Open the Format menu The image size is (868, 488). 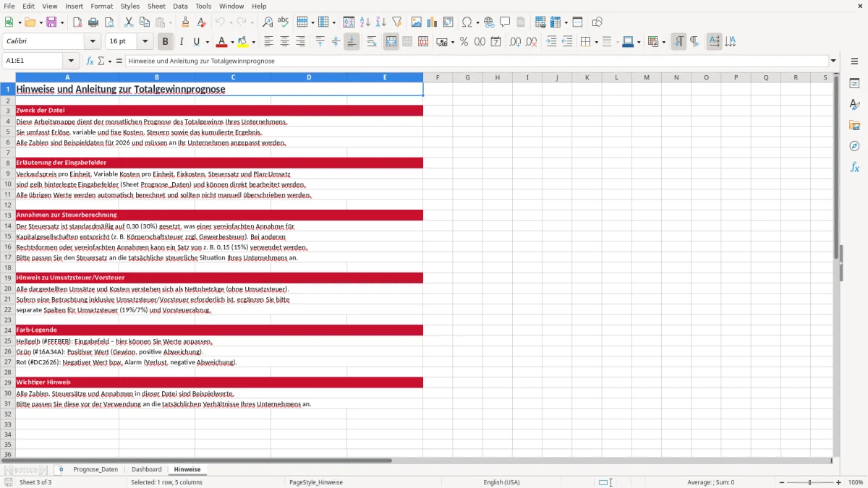pyautogui.click(x=102, y=6)
